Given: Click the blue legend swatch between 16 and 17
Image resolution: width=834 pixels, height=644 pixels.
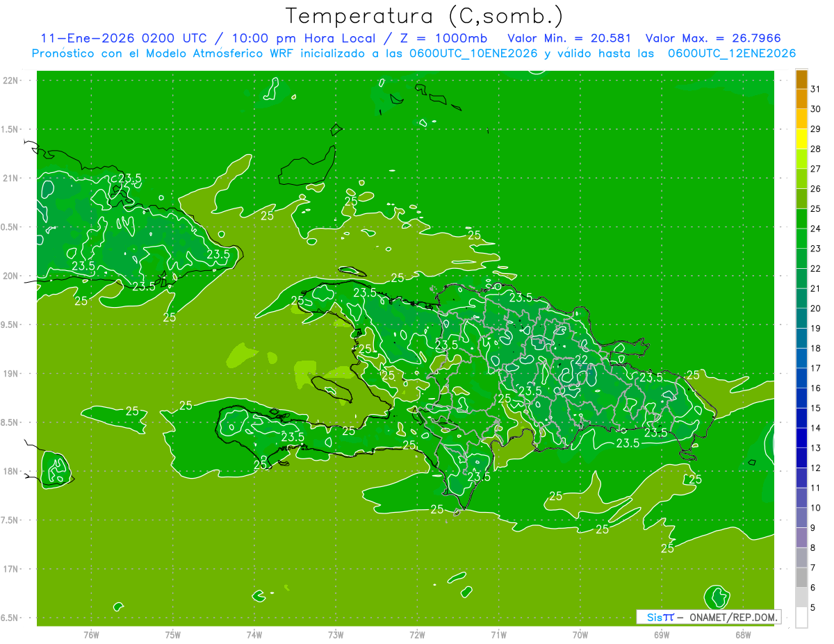Looking at the screenshot, I should (801, 378).
